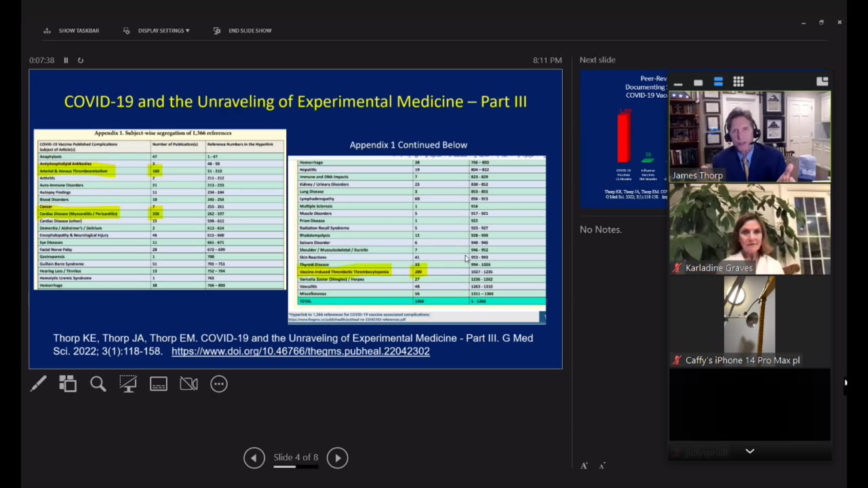Select Zoom thumbnail strip view
The height and width of the screenshot is (488, 868).
(x=718, y=82)
